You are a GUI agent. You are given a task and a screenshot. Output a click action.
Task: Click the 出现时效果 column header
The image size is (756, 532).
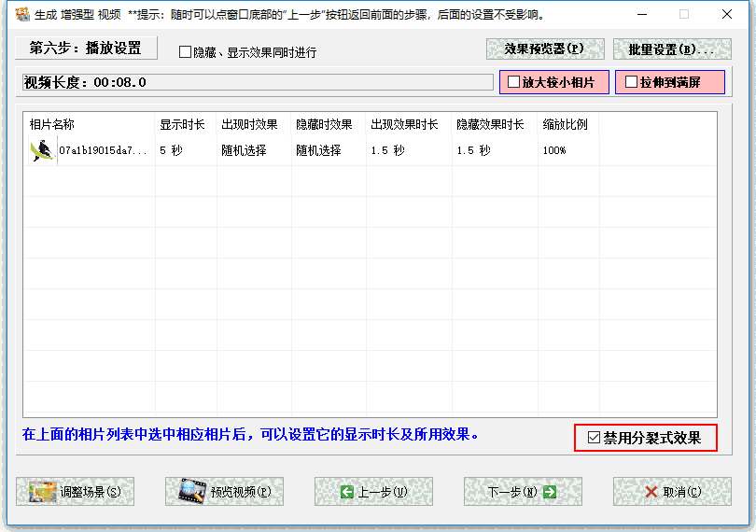[254, 124]
